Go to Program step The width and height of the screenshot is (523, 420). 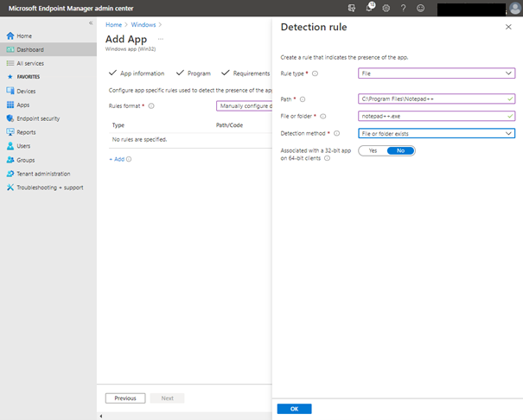tap(194, 73)
